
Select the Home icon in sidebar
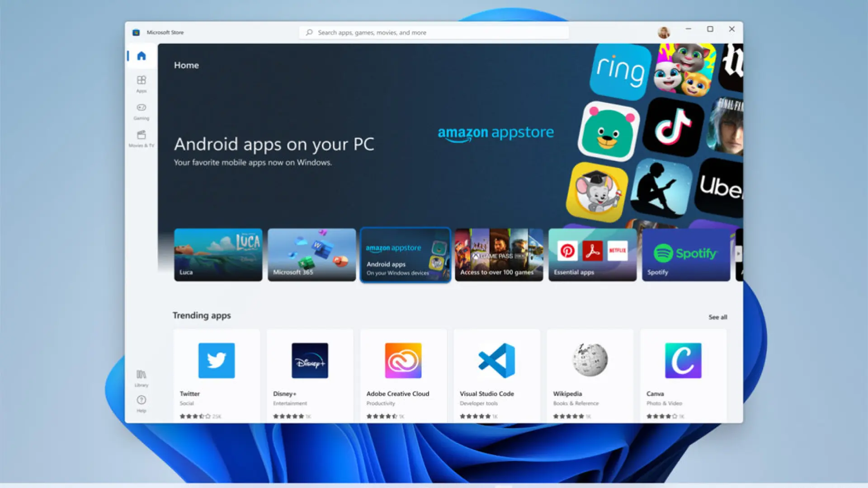[x=142, y=56]
